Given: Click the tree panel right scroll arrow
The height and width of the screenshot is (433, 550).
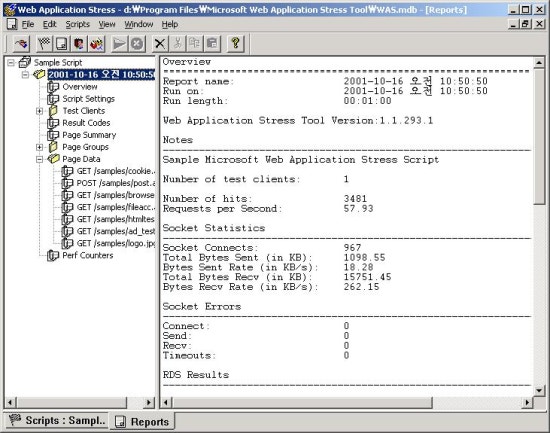Looking at the screenshot, I should [149, 402].
